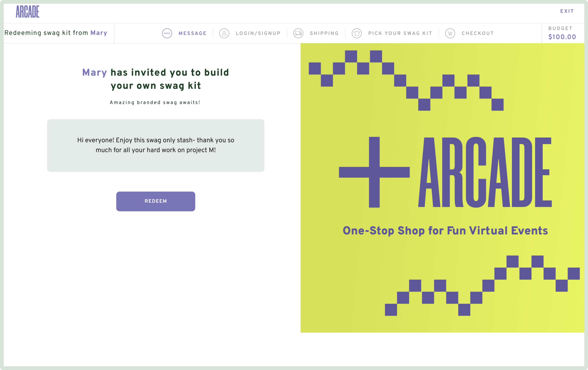The width and height of the screenshot is (588, 370).
Task: Click Mary's name in the invitation heading
Action: [x=95, y=73]
